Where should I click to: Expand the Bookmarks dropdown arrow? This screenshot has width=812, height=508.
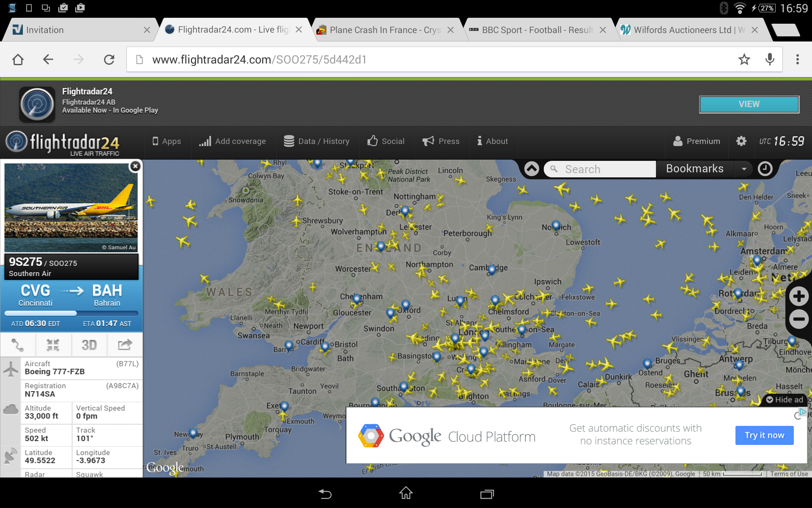(x=743, y=169)
